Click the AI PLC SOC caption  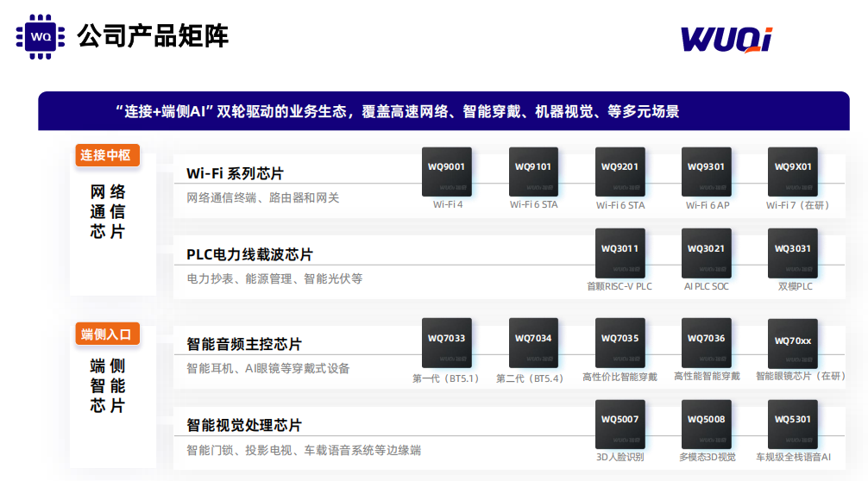707,286
